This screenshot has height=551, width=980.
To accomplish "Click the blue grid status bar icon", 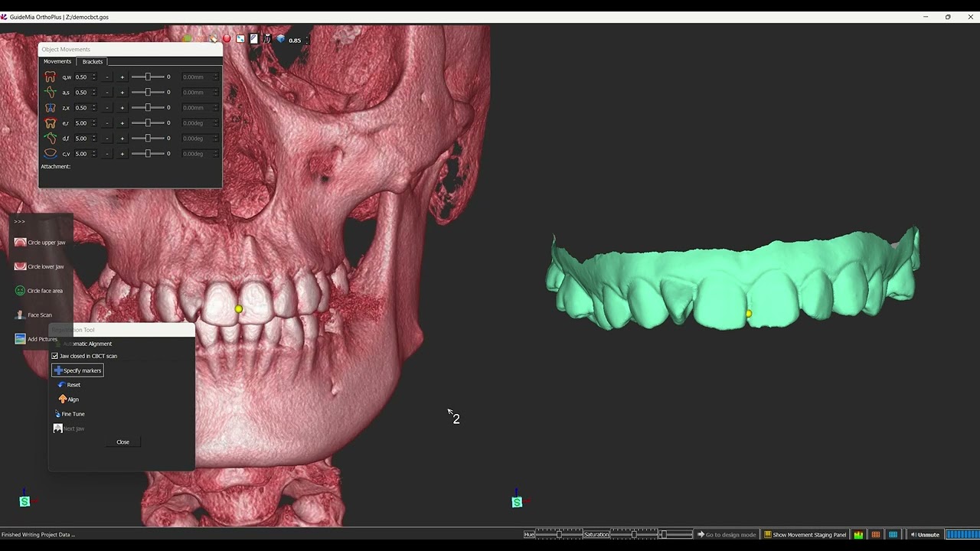I will pyautogui.click(x=893, y=535).
